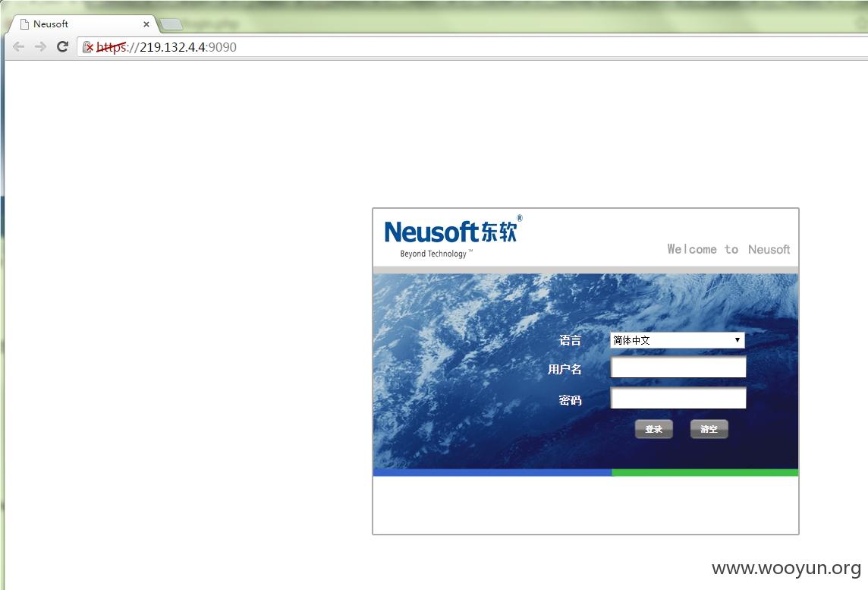This screenshot has width=868, height=590.
Task: Focus the 用户名 username field
Action: [678, 367]
